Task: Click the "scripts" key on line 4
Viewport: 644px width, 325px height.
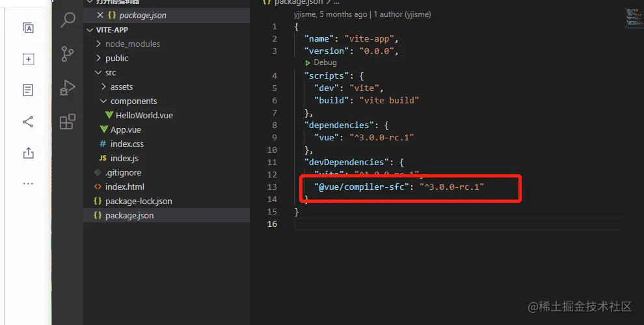Action: (x=327, y=75)
